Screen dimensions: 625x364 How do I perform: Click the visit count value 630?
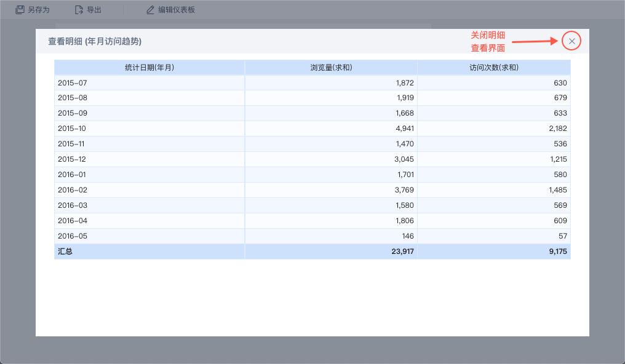560,83
